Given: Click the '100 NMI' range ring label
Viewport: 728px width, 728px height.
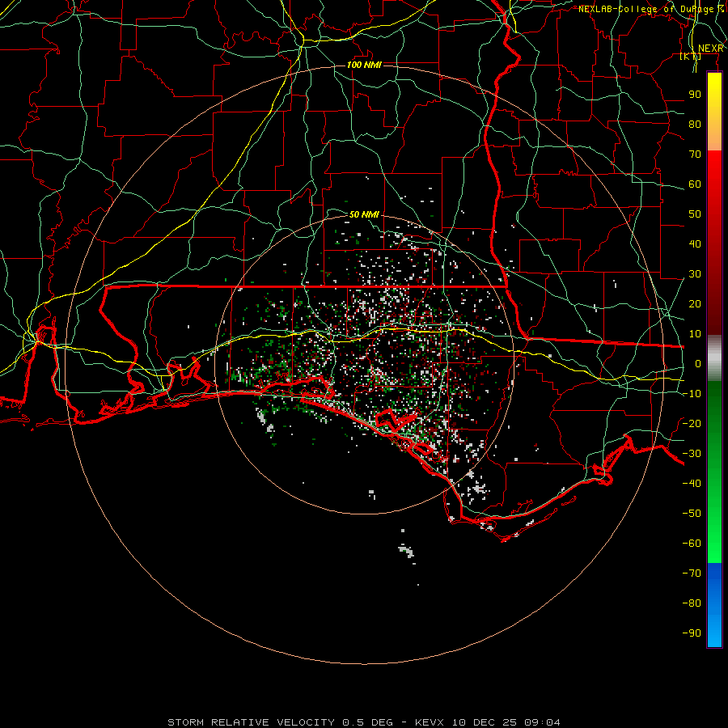Looking at the screenshot, I should tap(364, 65).
